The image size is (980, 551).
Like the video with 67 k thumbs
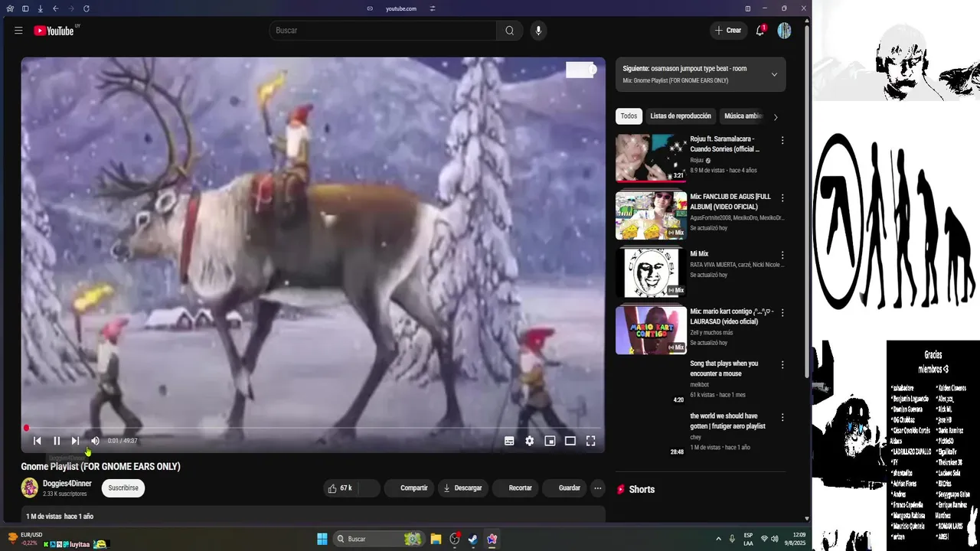[340, 488]
